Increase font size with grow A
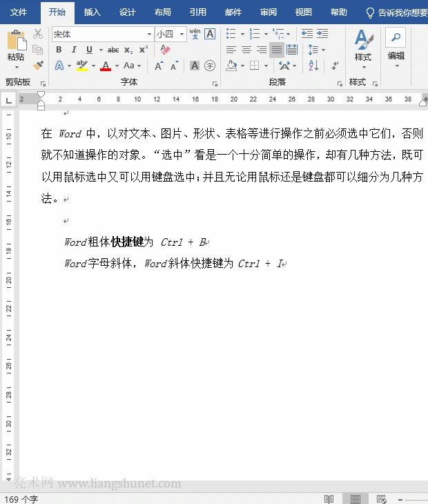Image resolution: width=428 pixels, height=504 pixels. click(159, 66)
